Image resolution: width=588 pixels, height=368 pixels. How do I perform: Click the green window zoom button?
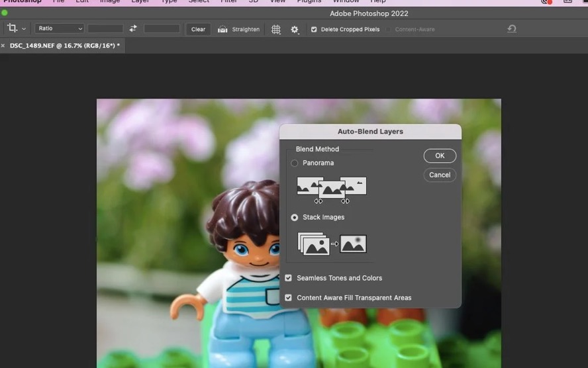click(5, 13)
